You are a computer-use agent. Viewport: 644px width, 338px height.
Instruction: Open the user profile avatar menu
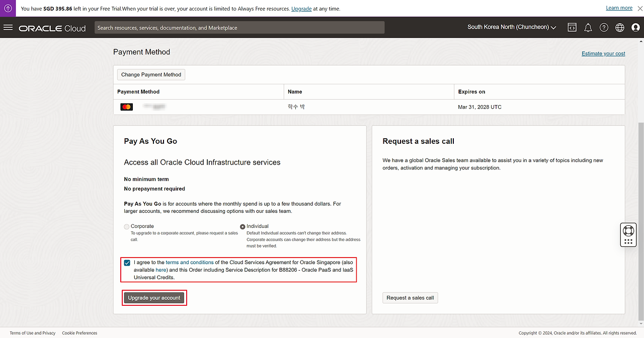[635, 28]
